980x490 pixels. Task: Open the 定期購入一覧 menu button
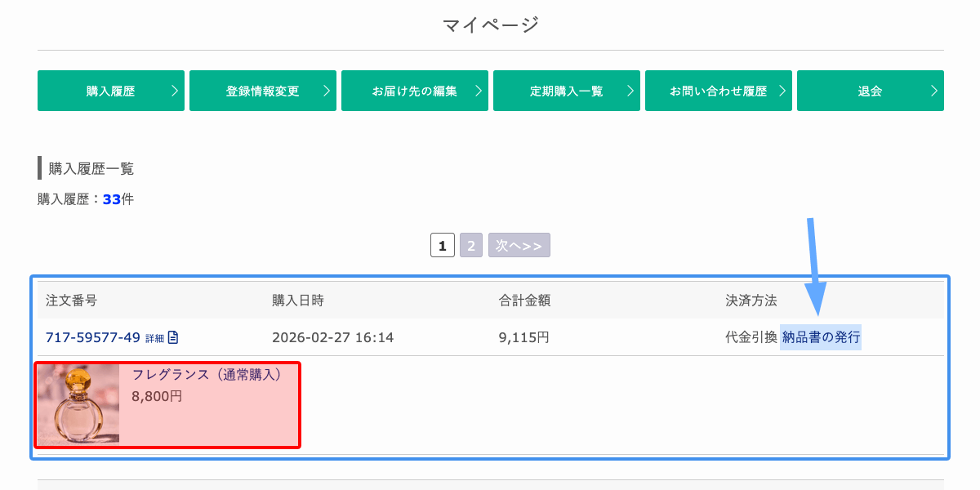566,91
